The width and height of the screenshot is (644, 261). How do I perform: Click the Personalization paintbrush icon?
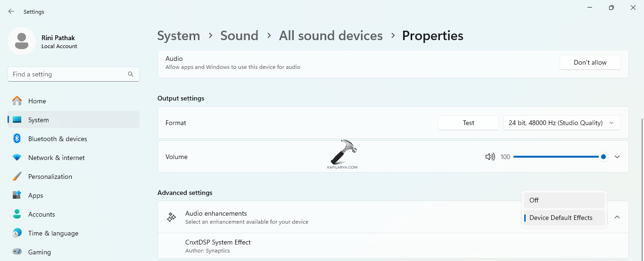pos(17,177)
